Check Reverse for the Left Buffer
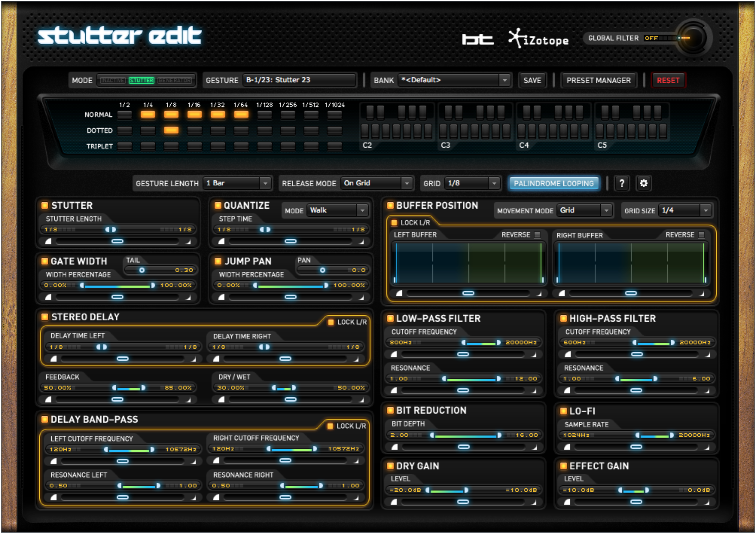 click(x=537, y=235)
